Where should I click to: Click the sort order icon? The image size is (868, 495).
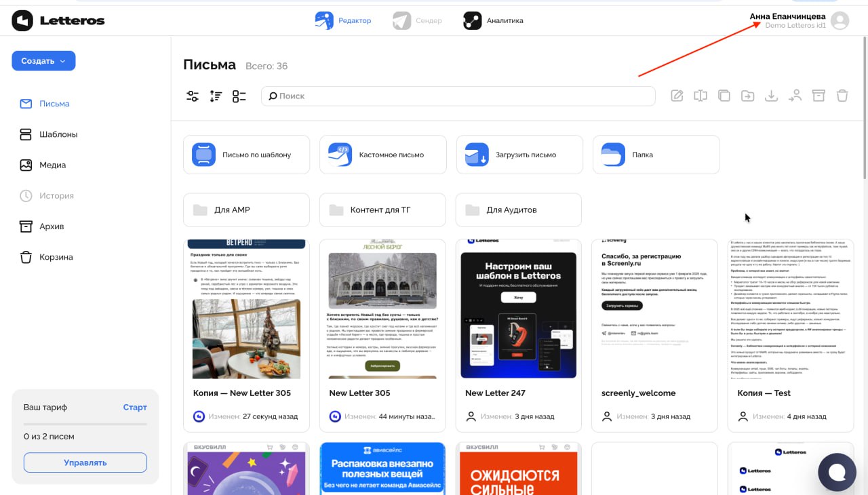coord(216,96)
